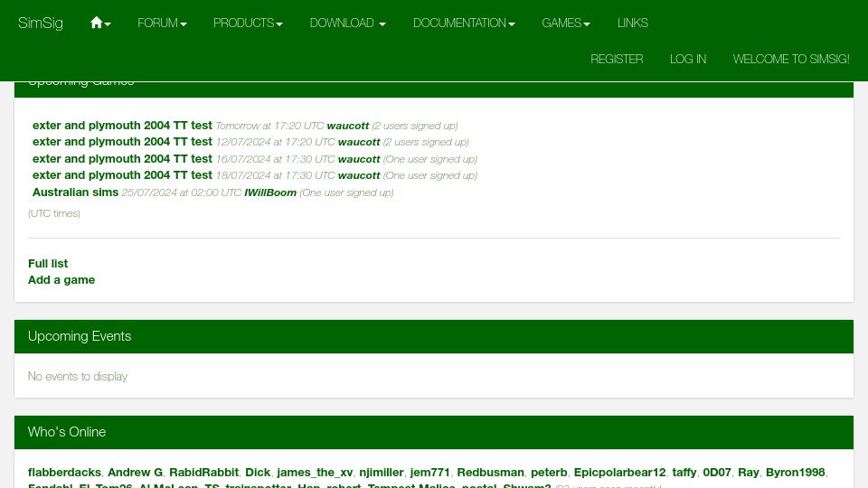View waucott's profile from Tomorrow's game row
Image resolution: width=868 pixels, height=488 pixels.
pos(347,126)
